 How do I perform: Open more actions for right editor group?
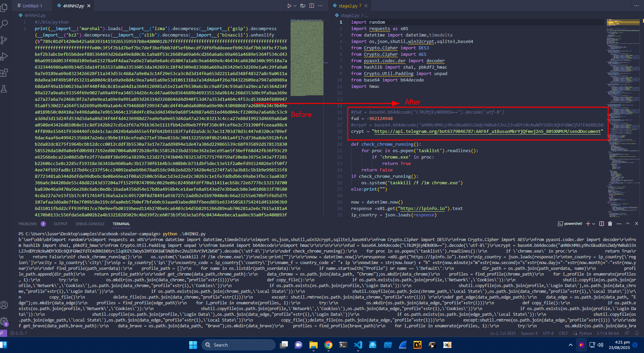[x=637, y=6]
